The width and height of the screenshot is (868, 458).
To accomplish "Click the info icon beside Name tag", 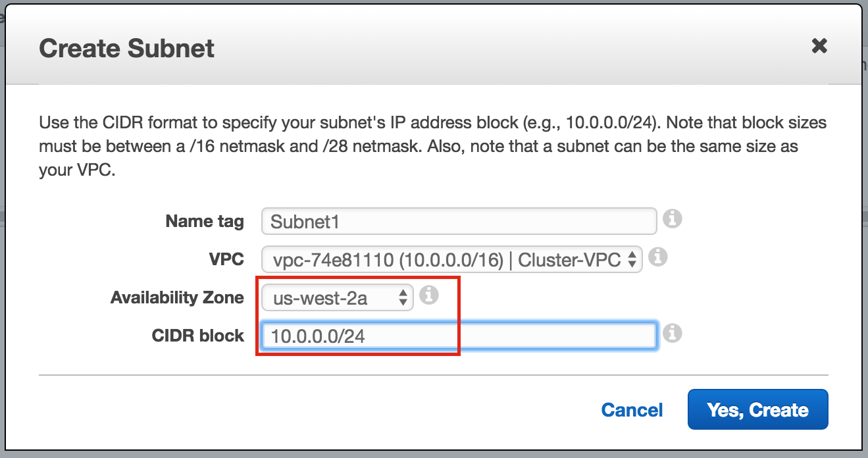I will [x=671, y=218].
